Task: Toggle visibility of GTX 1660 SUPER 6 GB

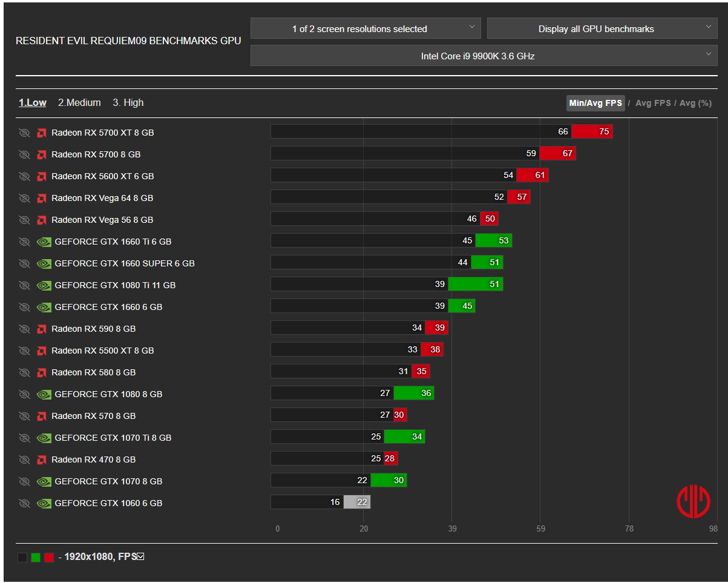Action: coord(24,263)
